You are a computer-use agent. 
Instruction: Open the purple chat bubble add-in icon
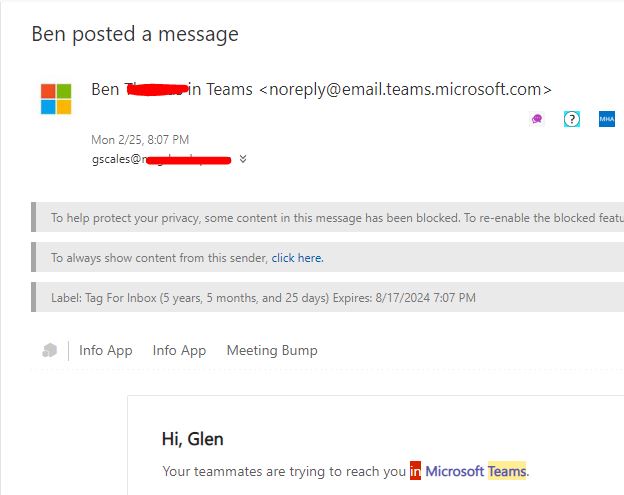537,119
